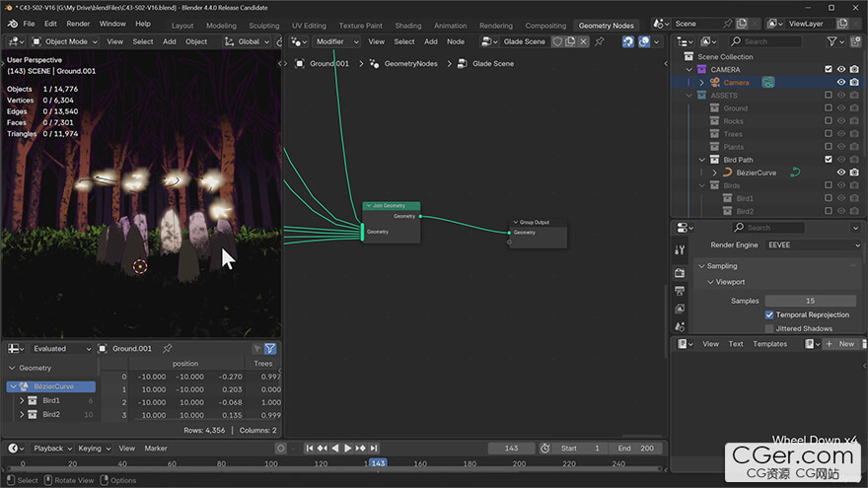
Task: Unlink the Glade Scene node group
Action: 583,41
